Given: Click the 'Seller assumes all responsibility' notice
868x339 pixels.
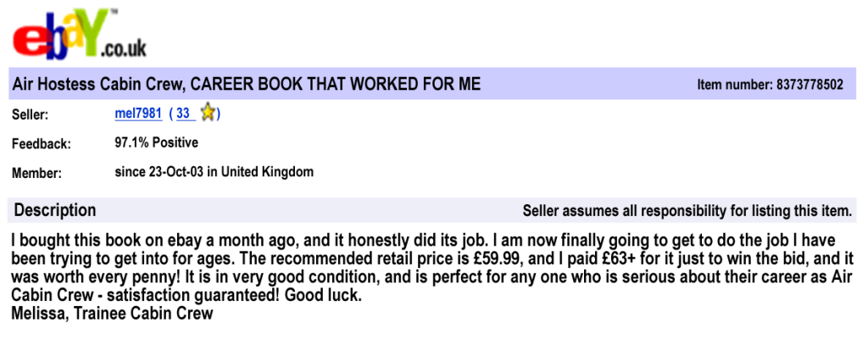Looking at the screenshot, I should (x=687, y=211).
